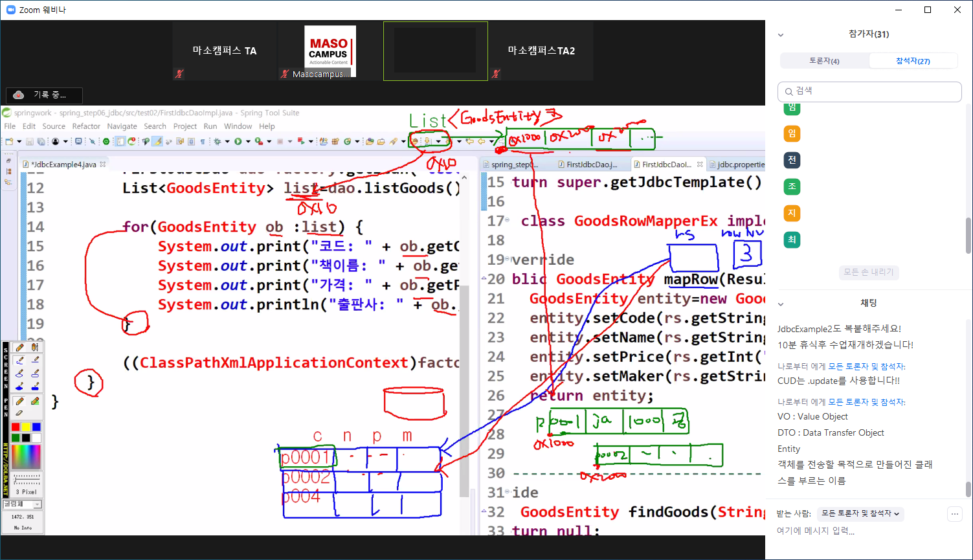
Task: Click the Save icon in STS toolbar
Action: pos(30,141)
